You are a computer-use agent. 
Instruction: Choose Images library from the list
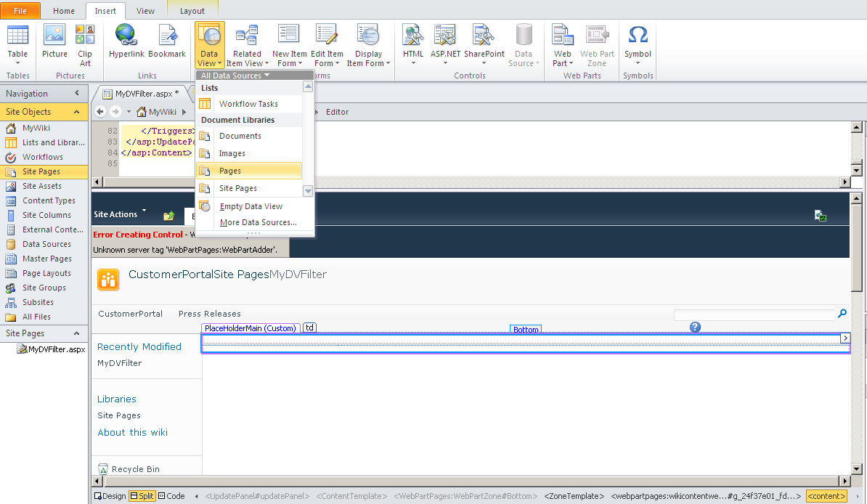pos(249,153)
